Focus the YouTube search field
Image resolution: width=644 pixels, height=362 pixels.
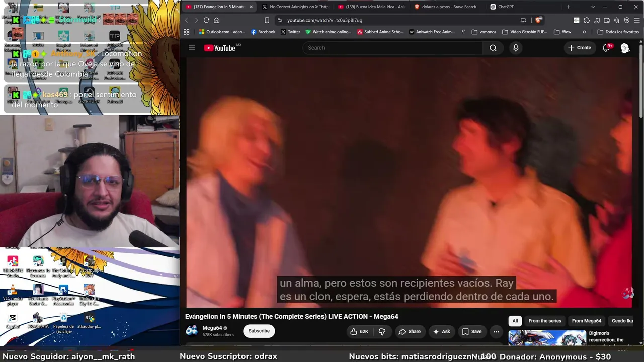pyautogui.click(x=392, y=48)
